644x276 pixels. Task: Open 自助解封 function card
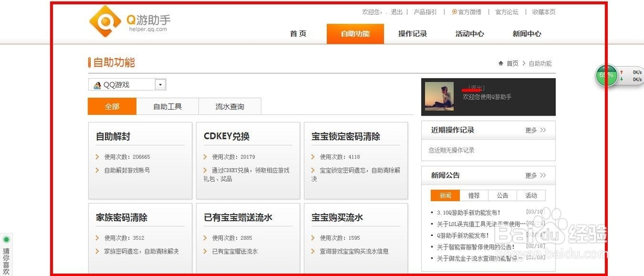[x=140, y=161]
